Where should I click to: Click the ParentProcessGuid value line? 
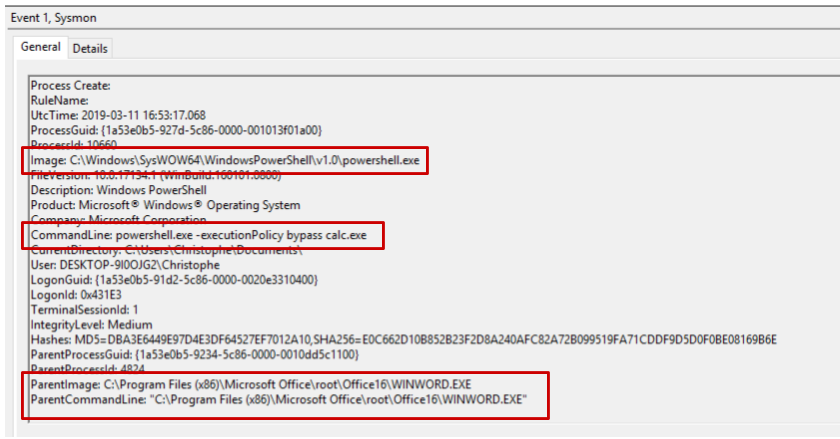195,355
